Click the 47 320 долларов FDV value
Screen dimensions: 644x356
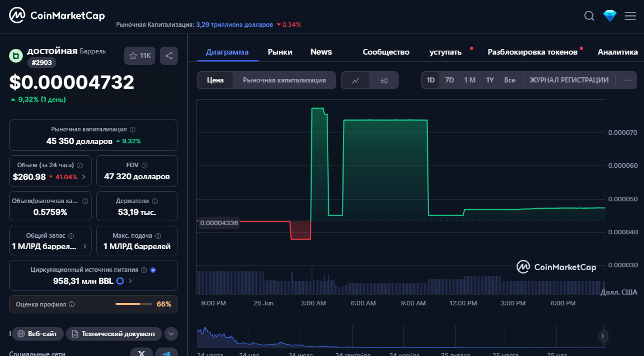pyautogui.click(x=137, y=176)
